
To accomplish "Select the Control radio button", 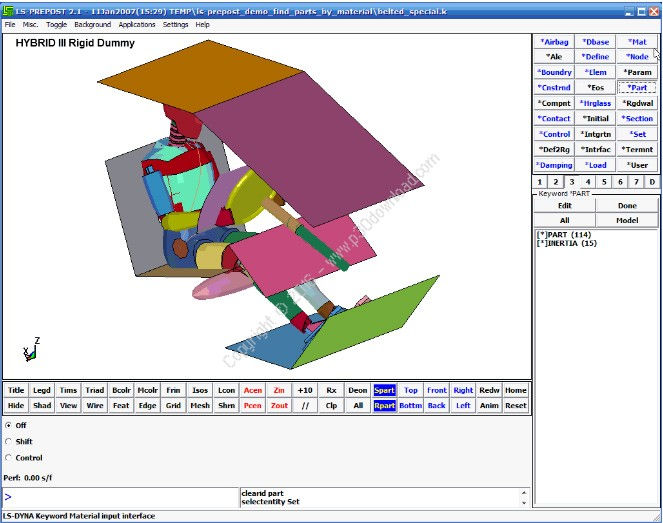I will point(8,458).
